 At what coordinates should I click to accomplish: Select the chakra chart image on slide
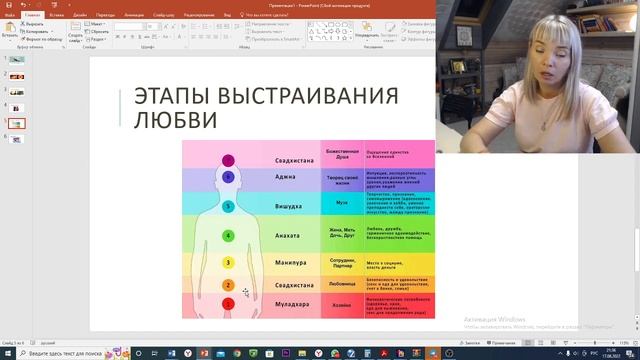[x=309, y=229]
